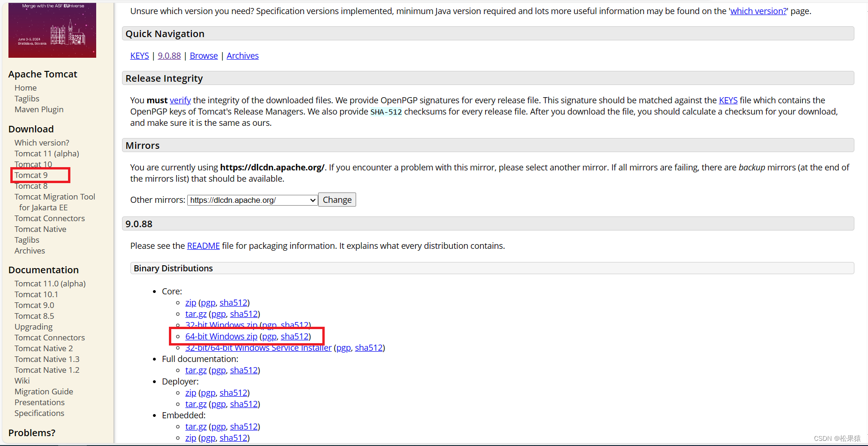The width and height of the screenshot is (868, 446).
Task: Open the README packaging information link
Action: (203, 246)
